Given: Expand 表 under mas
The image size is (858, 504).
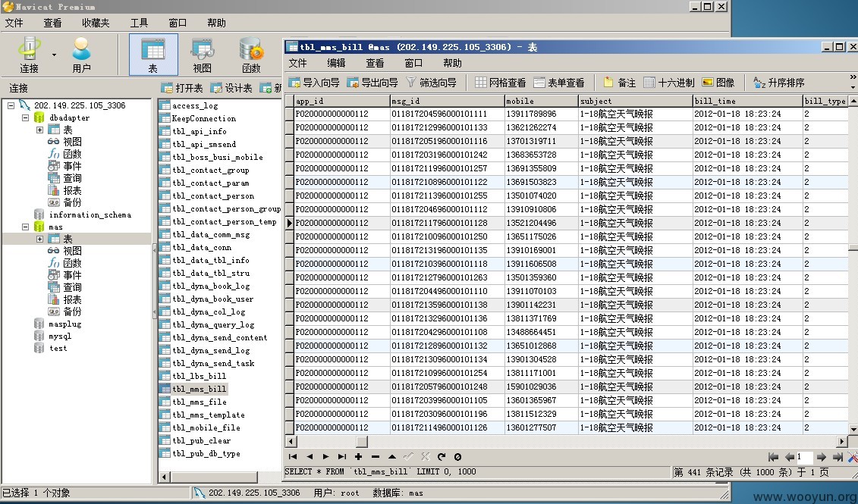Looking at the screenshot, I should point(39,239).
